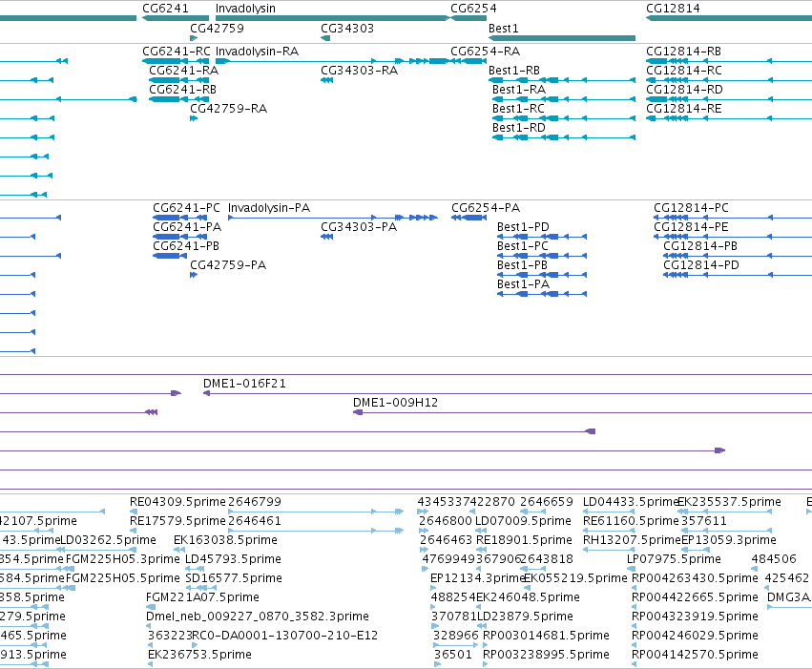The width and height of the screenshot is (812, 669).
Task: Click transcript CG12814-RD label
Action: (x=684, y=90)
